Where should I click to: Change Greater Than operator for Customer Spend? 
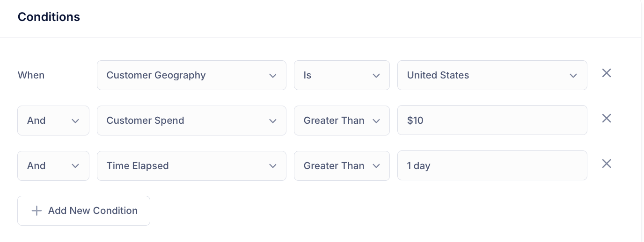tap(341, 121)
